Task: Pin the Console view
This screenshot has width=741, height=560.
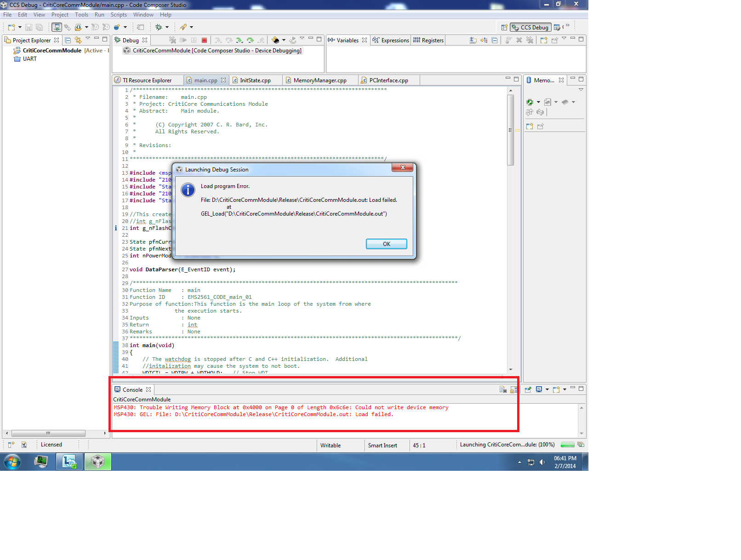Action: (x=528, y=389)
